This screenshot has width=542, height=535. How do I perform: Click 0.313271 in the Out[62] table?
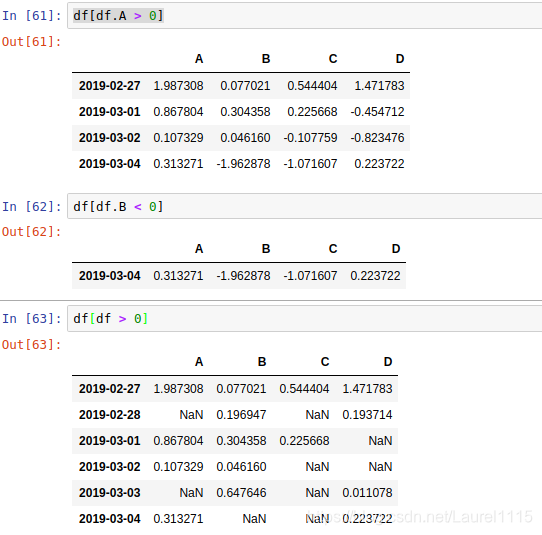click(178, 276)
